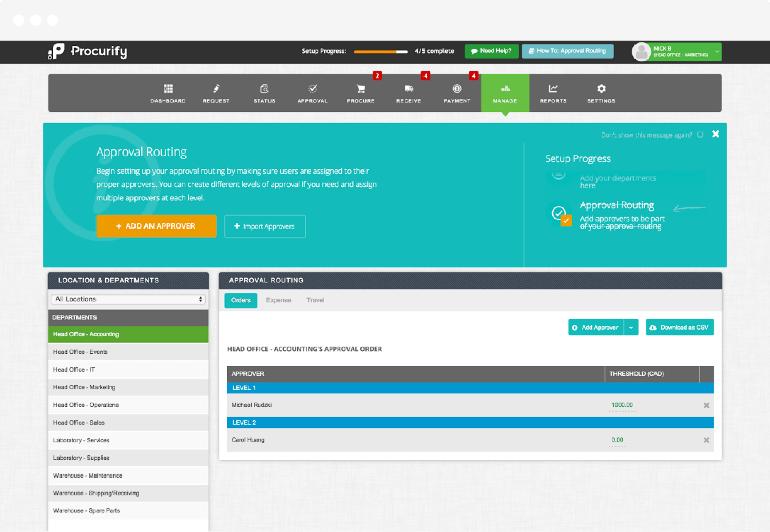
Task: Open the All Locations dropdown
Action: click(x=128, y=299)
